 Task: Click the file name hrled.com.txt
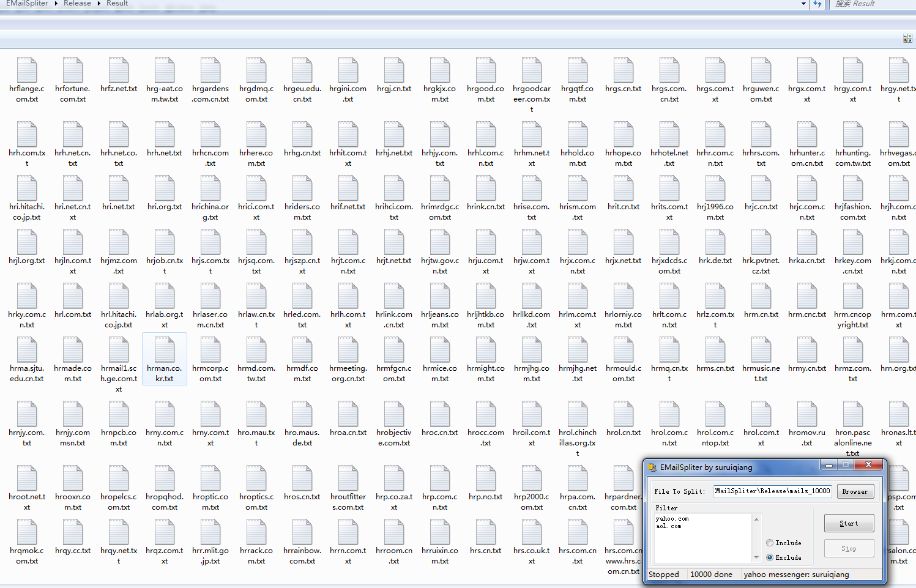tap(302, 319)
